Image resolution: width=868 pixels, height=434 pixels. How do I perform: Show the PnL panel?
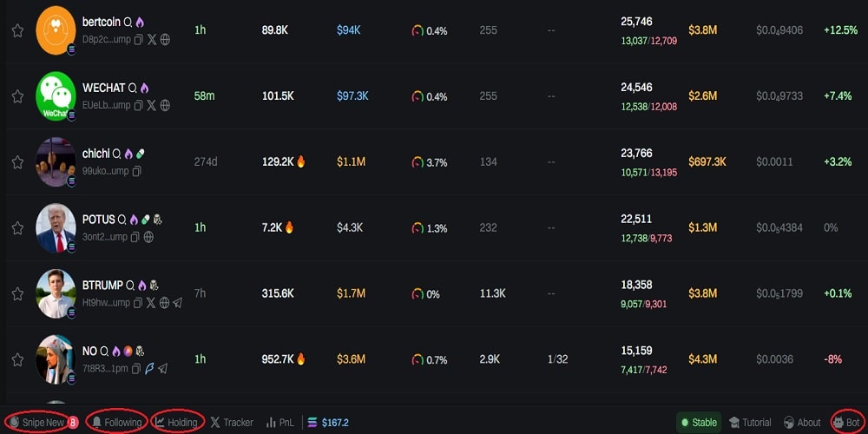point(282,423)
